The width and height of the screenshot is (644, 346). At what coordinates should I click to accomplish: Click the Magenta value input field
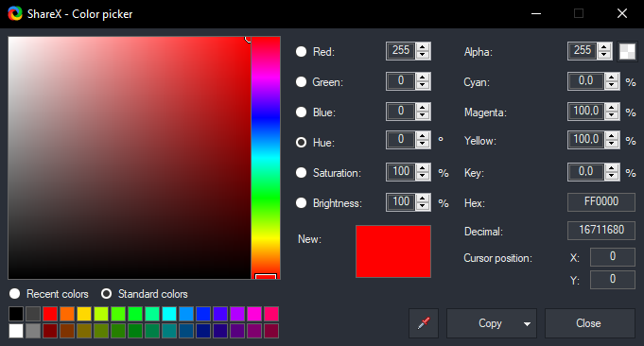586,112
